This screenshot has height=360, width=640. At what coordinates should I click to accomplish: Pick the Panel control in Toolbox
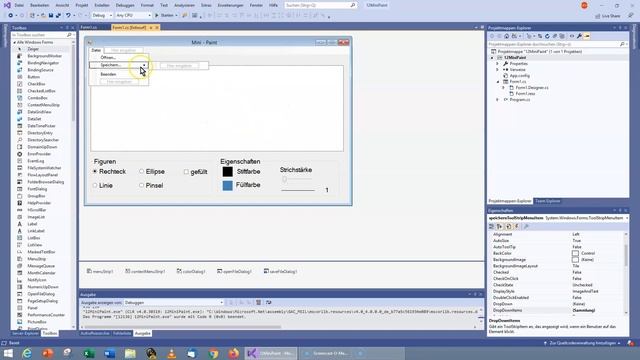click(x=32, y=308)
